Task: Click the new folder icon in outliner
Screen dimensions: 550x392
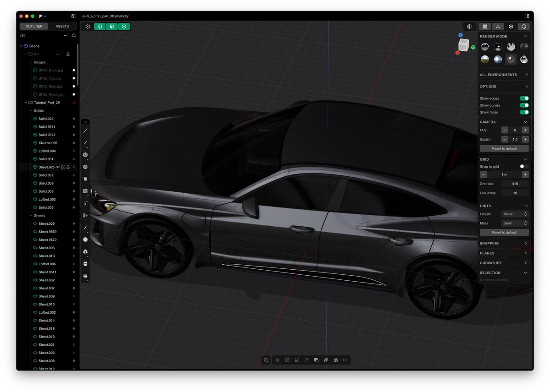Action: (x=22, y=35)
